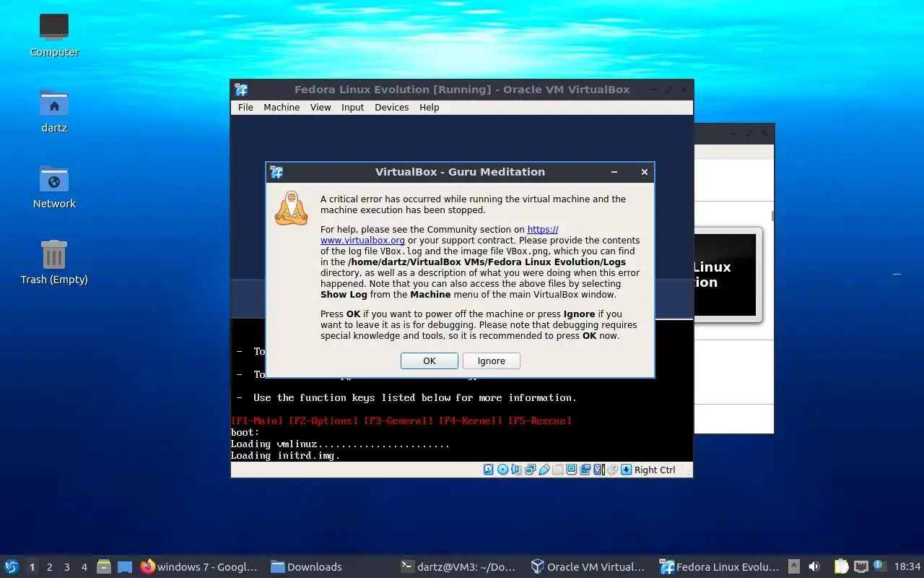Switch to Oracle VM VirtualBox Manager taskbar entry

pos(588,567)
